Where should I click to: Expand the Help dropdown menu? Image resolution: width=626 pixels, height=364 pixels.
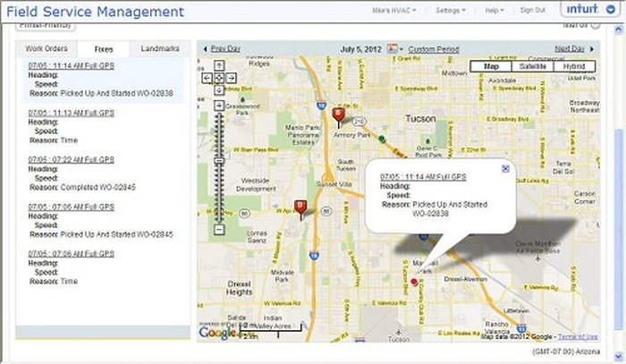click(495, 11)
